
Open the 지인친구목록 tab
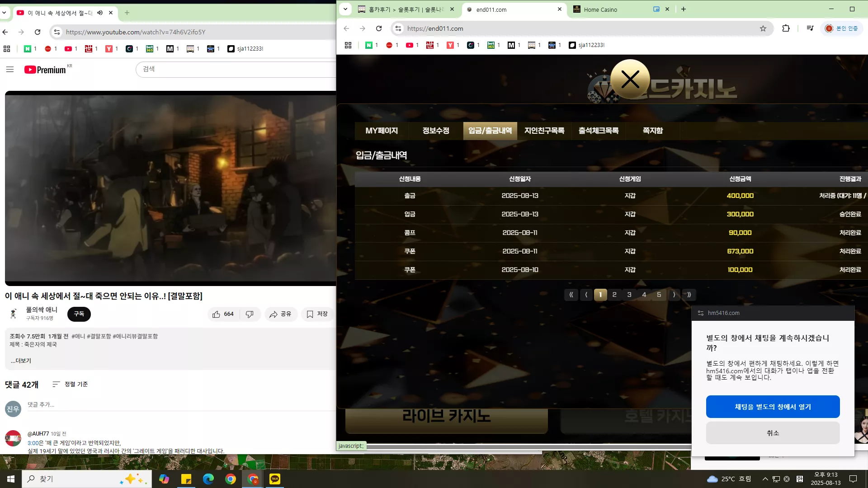544,131
